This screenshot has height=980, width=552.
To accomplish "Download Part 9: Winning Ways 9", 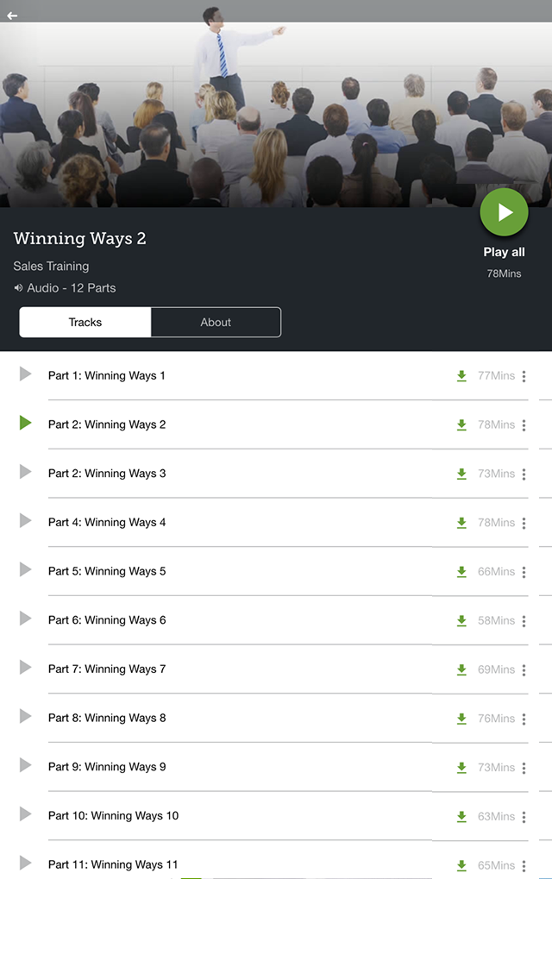I will (x=461, y=768).
